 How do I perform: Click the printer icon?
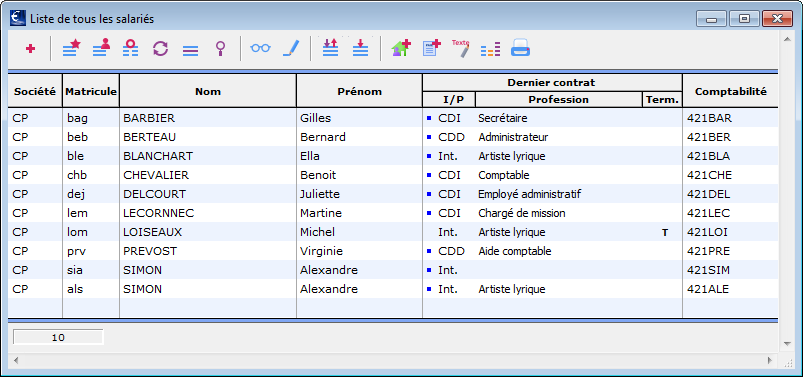coord(520,49)
